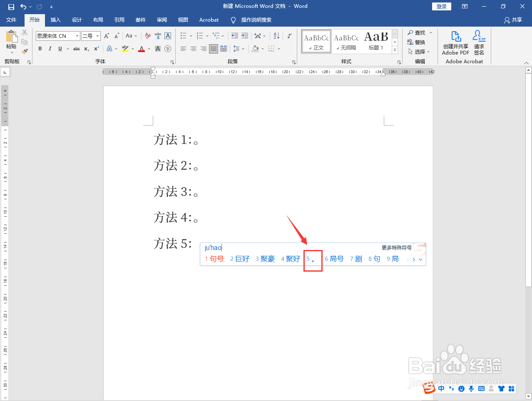This screenshot has width=532, height=401.
Task: Toggle superscript formatting
Action: [97, 49]
